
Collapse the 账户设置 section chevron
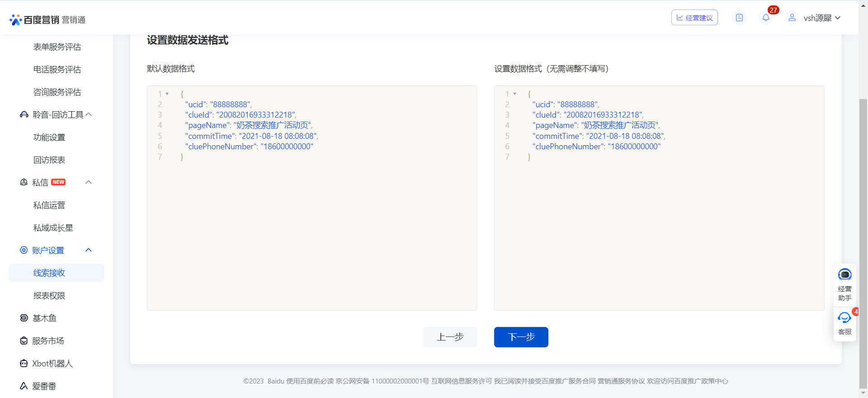click(89, 250)
